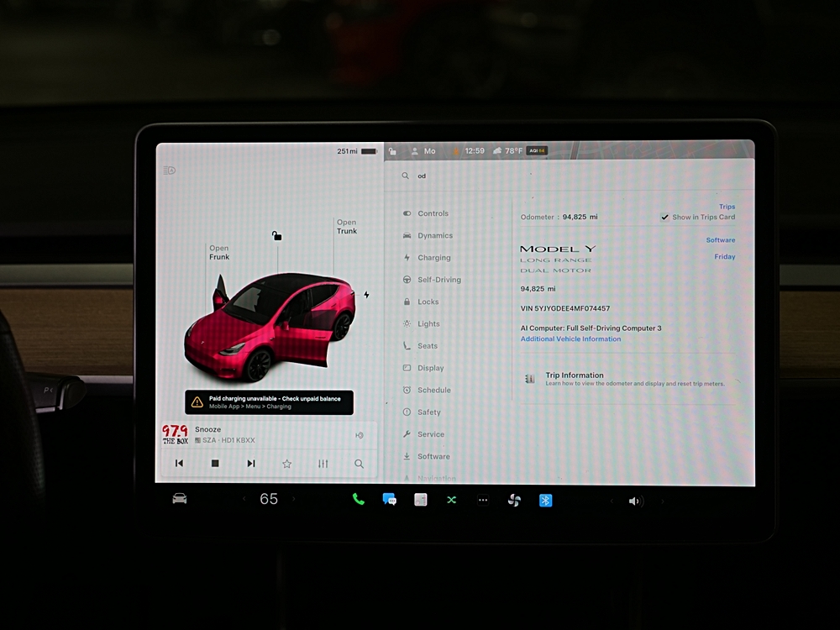Open the Charging settings menu

point(427,258)
